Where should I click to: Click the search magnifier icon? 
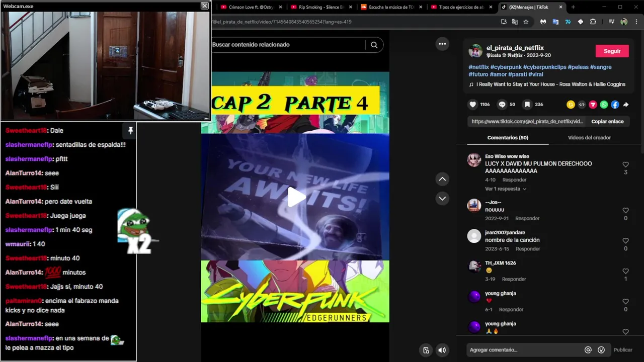(x=374, y=45)
